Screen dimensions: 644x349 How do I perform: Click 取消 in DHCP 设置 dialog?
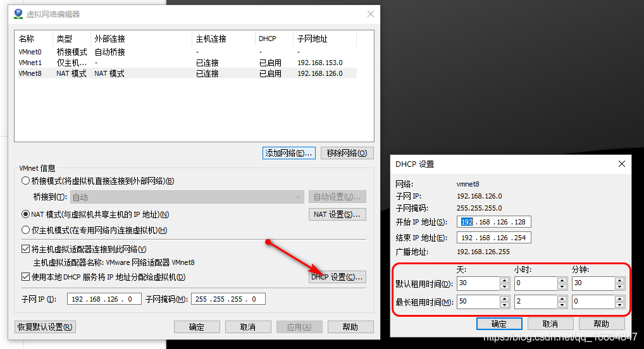[x=550, y=324]
